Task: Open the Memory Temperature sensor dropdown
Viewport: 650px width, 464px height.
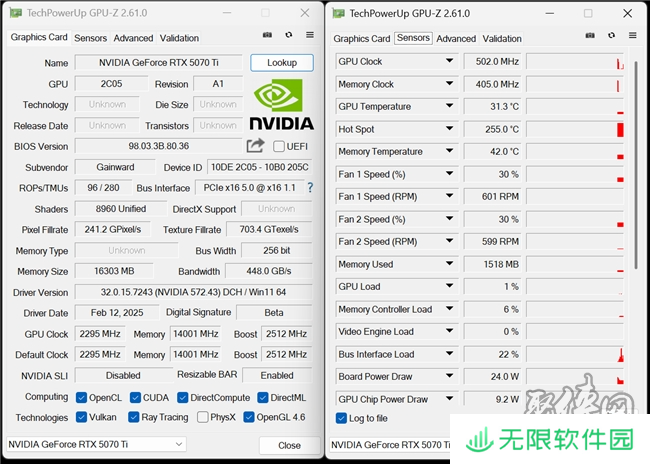Action: (x=449, y=151)
